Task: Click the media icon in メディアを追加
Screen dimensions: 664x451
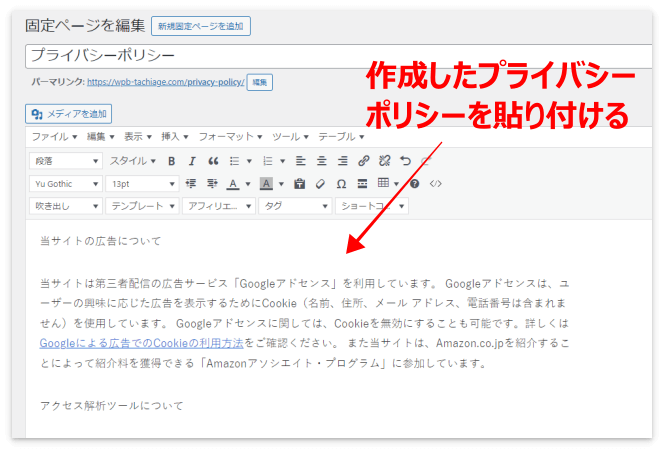Action: point(37,114)
